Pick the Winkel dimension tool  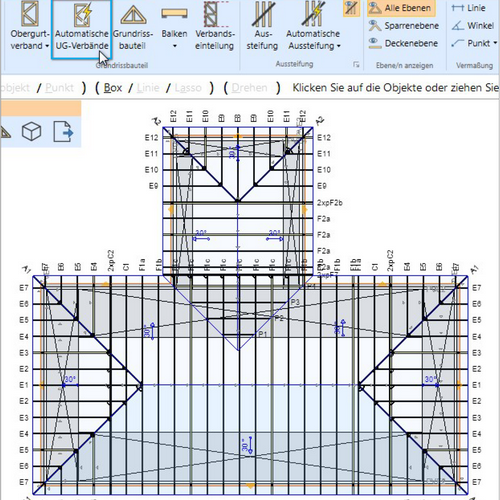tap(473, 25)
